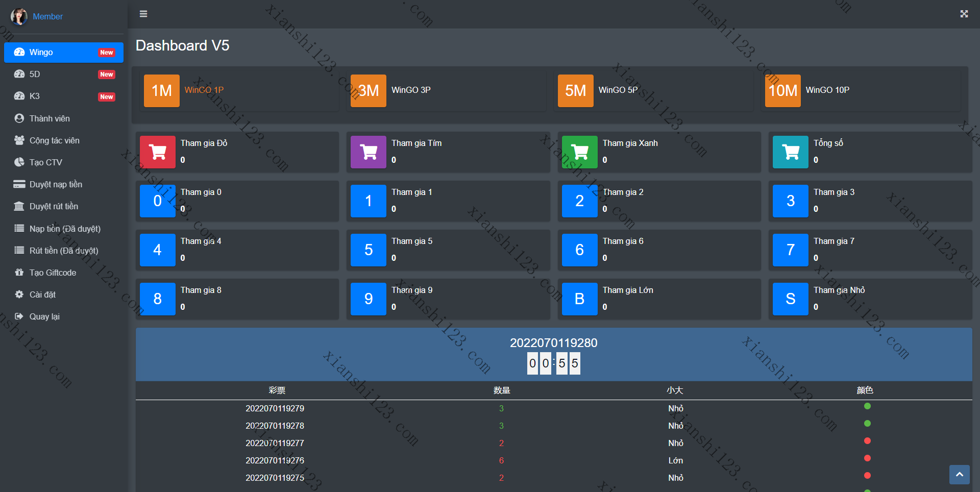Click the 彩票 column header
The width and height of the screenshot is (980, 492).
[277, 390]
